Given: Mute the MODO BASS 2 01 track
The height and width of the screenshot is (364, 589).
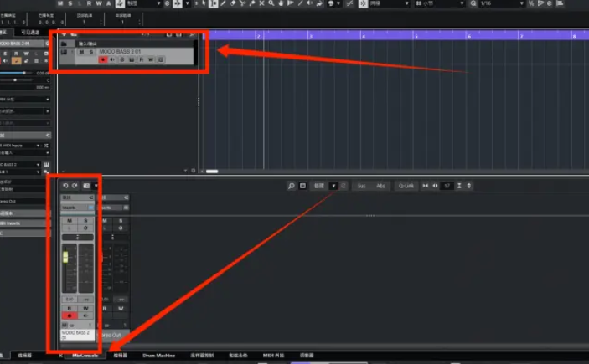Looking at the screenshot, I should click(x=81, y=52).
